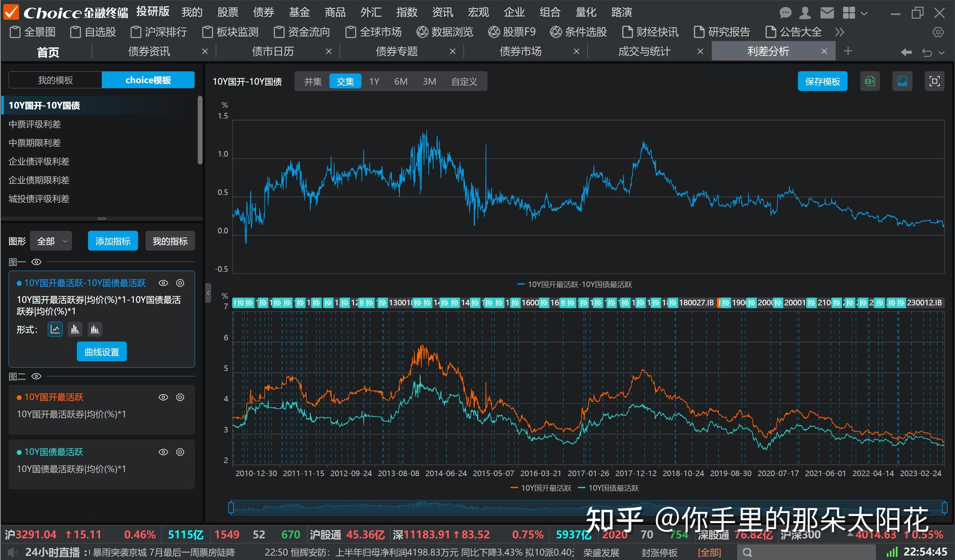Open top-right toolbar settings gear
This screenshot has height=560, width=955.
click(x=938, y=32)
